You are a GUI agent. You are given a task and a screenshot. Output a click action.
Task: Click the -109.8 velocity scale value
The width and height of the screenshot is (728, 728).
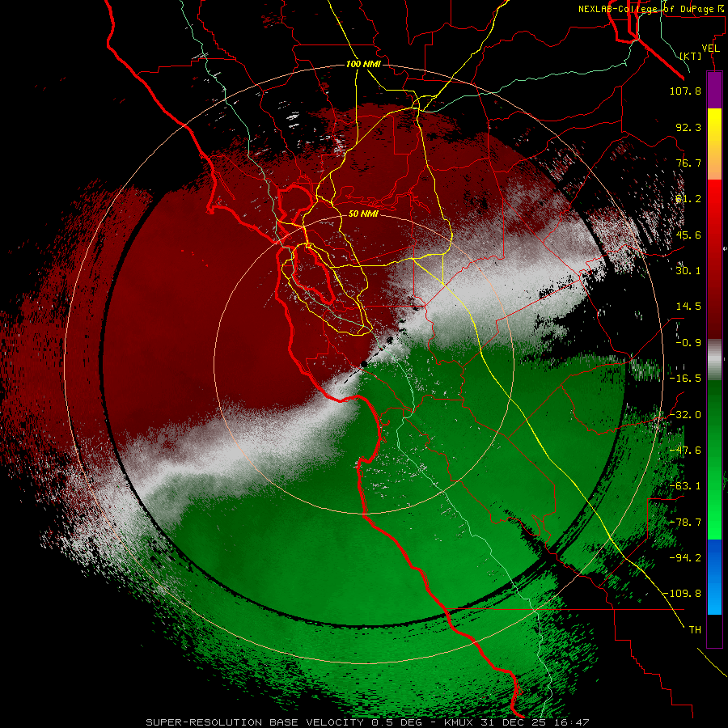(x=682, y=594)
